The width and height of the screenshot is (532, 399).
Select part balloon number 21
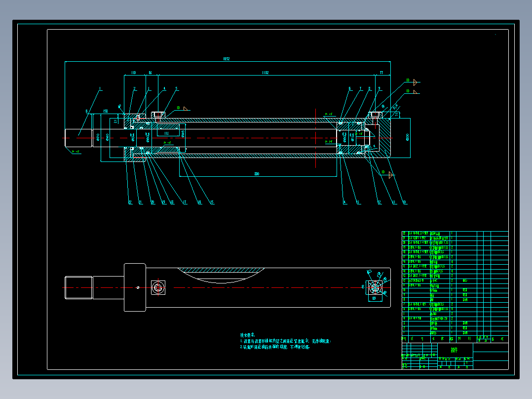click(x=140, y=202)
